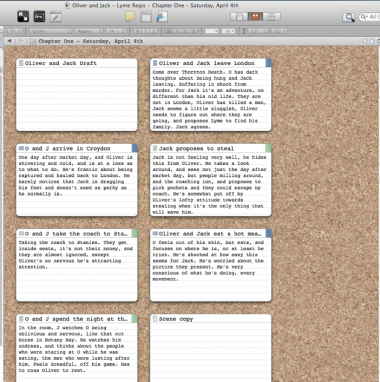
Task: Open the font style Regular dropdown
Action: 88,31
